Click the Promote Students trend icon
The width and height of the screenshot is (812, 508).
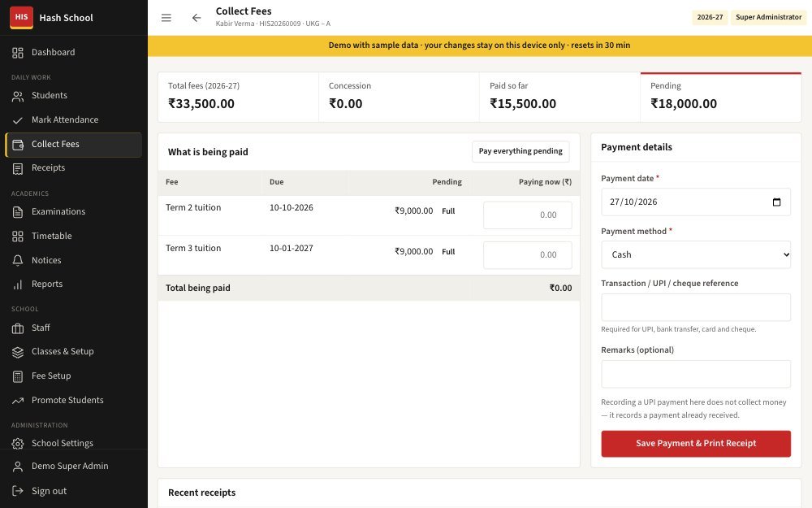(18, 401)
